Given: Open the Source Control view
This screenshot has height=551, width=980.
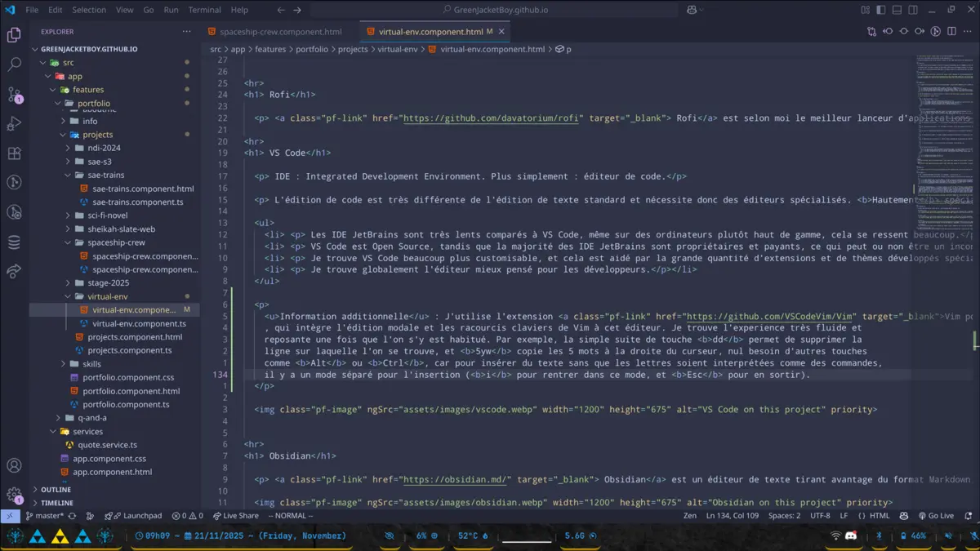Looking at the screenshot, I should coord(13,96).
